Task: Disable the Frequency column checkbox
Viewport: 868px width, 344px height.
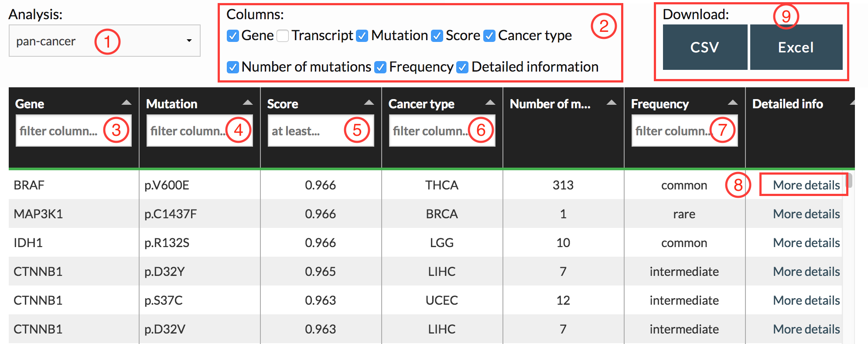Action: point(380,67)
